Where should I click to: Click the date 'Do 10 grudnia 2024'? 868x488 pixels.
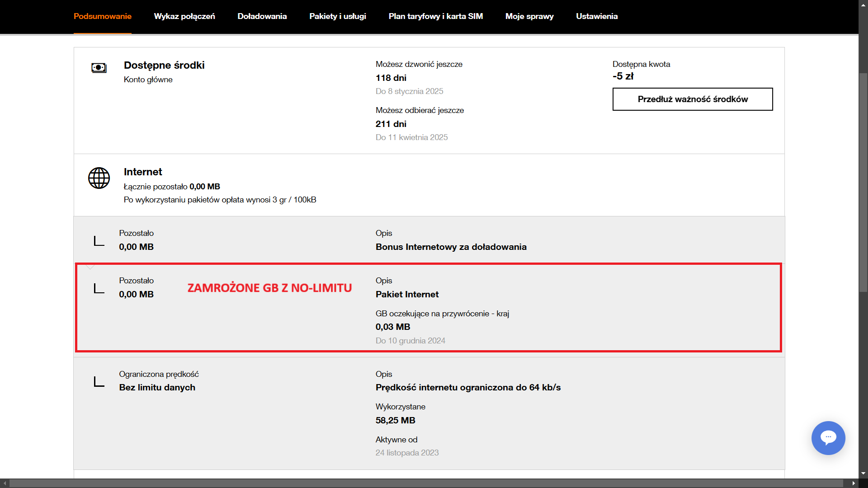[x=410, y=341]
